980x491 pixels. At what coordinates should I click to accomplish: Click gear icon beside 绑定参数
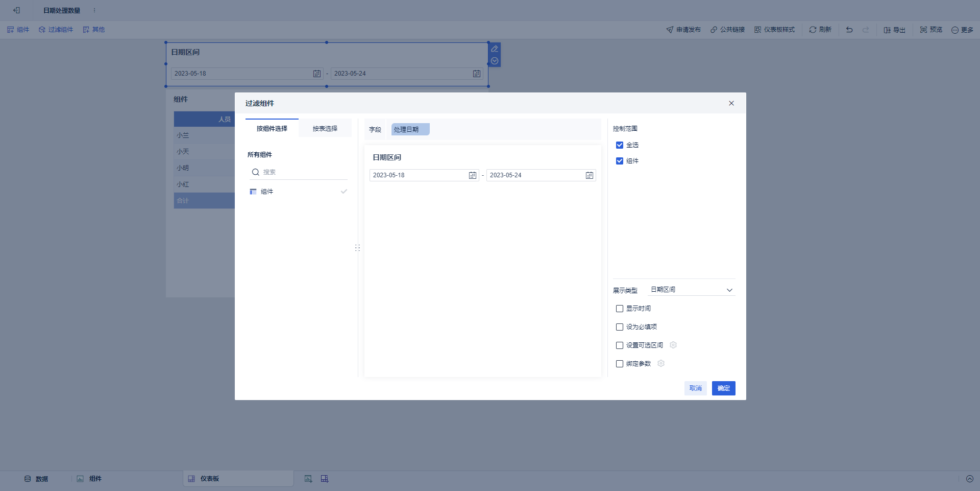point(661,363)
